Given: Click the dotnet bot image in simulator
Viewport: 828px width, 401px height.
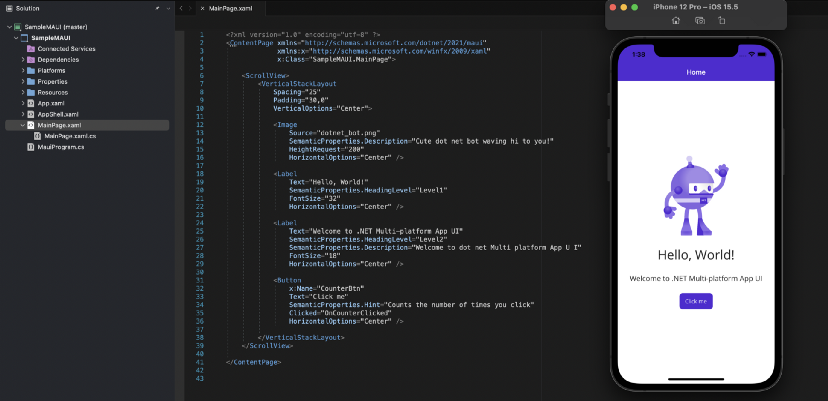Looking at the screenshot, I should tap(695, 197).
